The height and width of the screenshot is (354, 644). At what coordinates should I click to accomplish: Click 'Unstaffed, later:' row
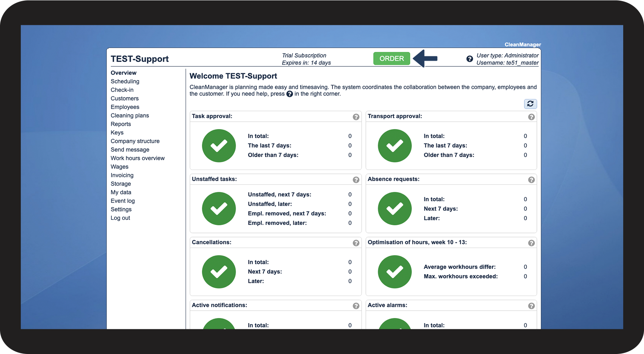(x=270, y=204)
